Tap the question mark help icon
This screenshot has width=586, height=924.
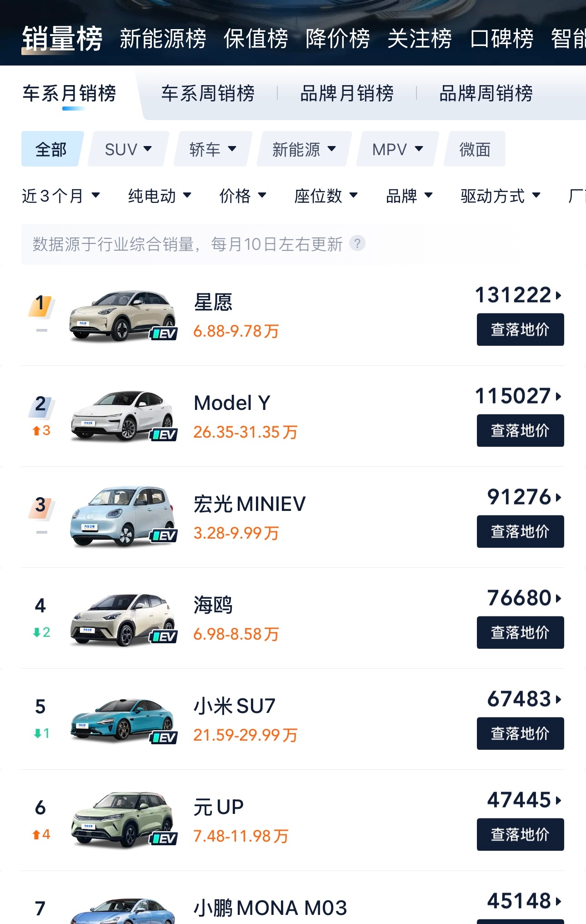click(x=357, y=243)
